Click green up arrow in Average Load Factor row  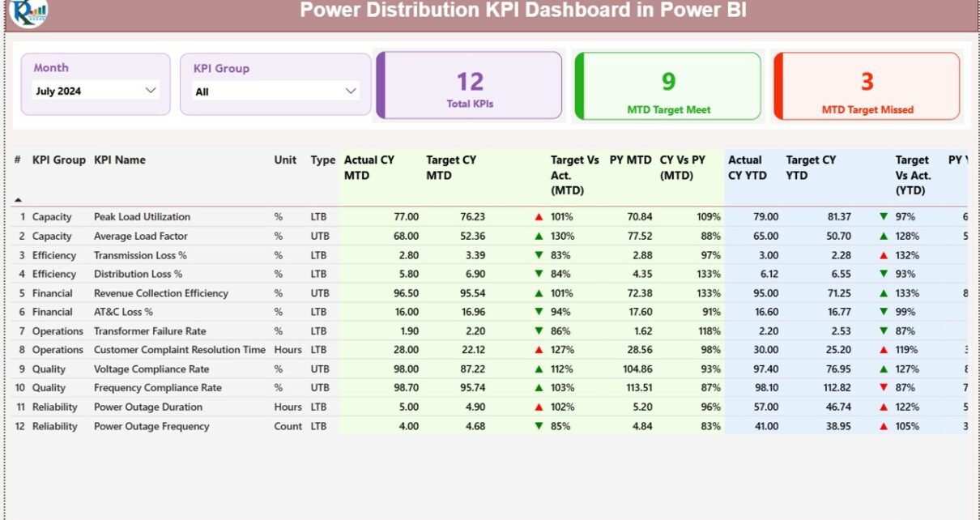tap(539, 237)
